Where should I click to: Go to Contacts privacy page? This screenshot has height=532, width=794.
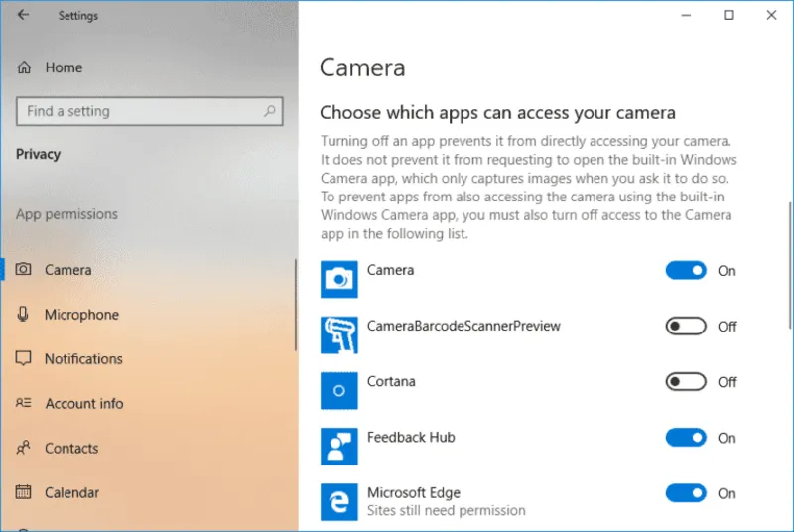[x=71, y=449]
